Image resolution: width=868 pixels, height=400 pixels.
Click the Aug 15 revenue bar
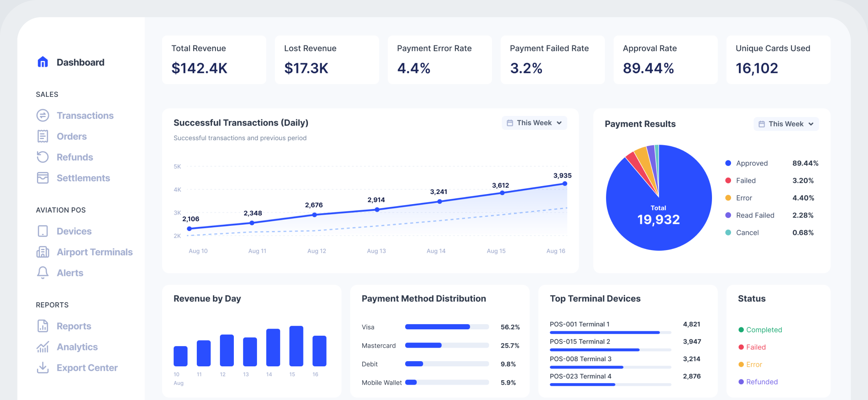296,346
